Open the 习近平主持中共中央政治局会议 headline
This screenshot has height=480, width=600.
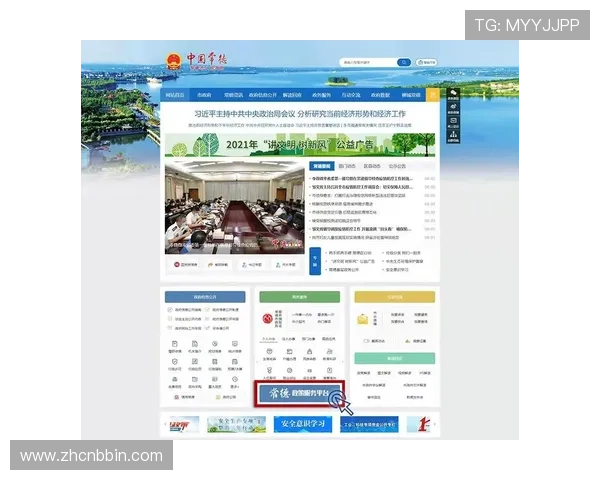[300, 114]
